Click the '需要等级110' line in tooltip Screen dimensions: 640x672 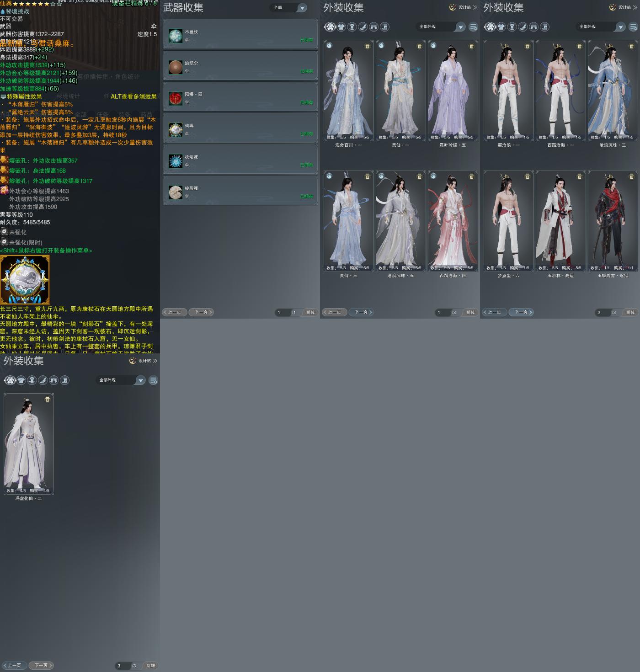pyautogui.click(x=16, y=214)
